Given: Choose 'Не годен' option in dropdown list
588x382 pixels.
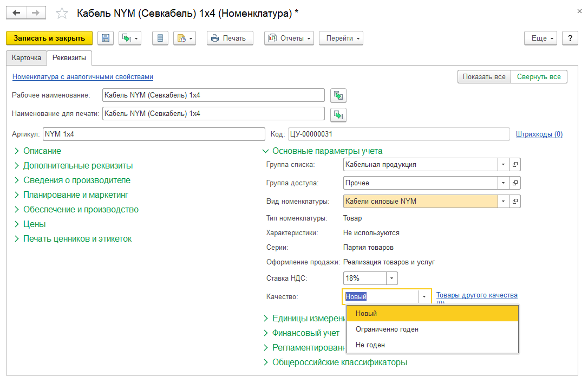Looking at the screenshot, I should (370, 345).
